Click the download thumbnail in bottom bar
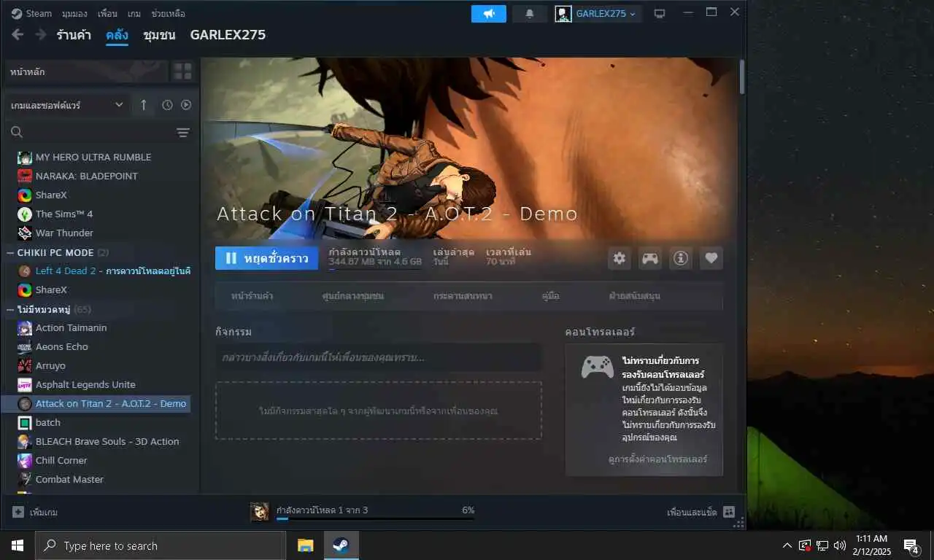934x560 pixels. [259, 512]
